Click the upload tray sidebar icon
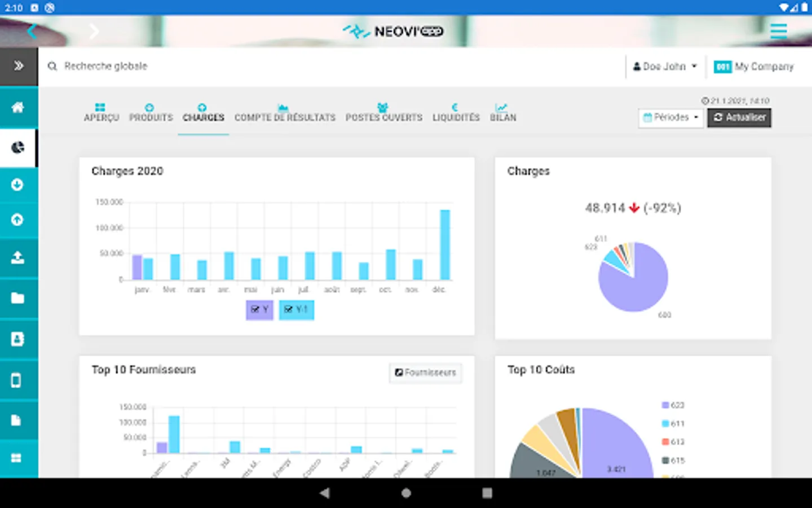This screenshot has width=812, height=508. click(x=17, y=258)
